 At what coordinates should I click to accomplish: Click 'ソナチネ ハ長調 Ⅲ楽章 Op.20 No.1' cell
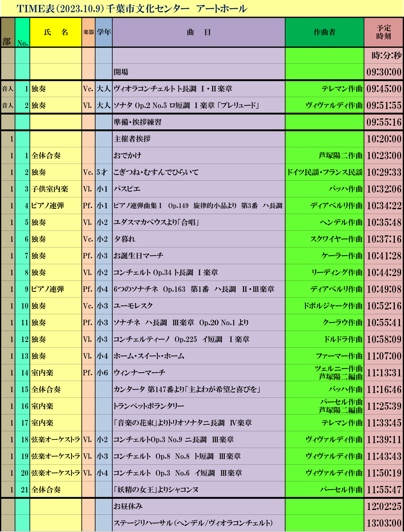[x=199, y=322]
